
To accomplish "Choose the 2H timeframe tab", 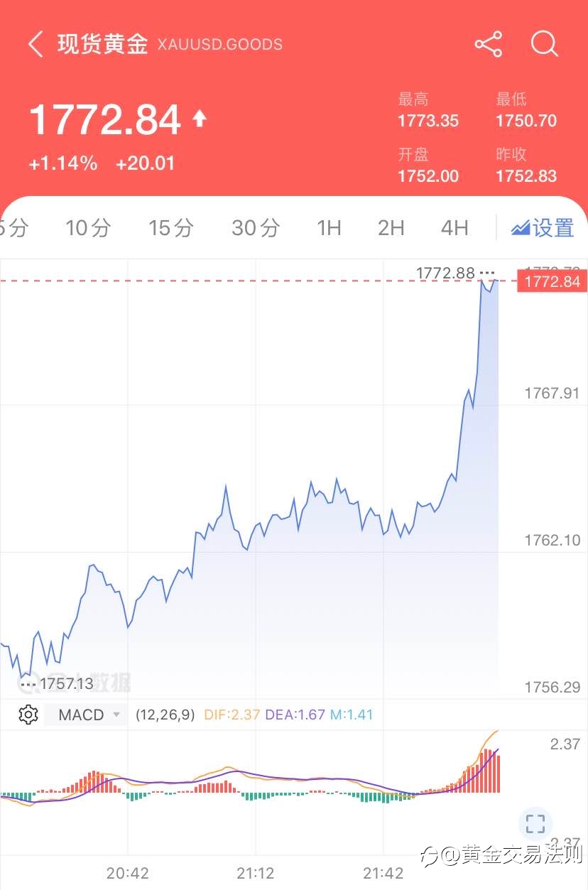I will pos(391,228).
